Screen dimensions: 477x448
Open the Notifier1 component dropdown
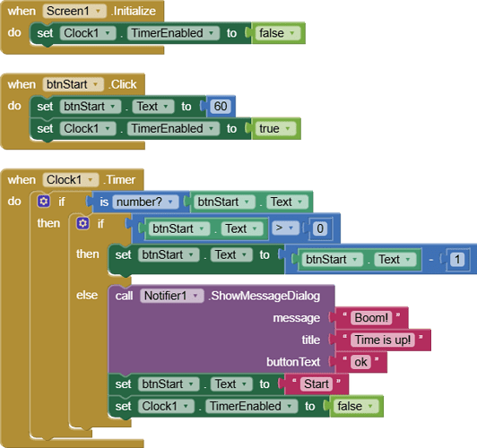(171, 296)
